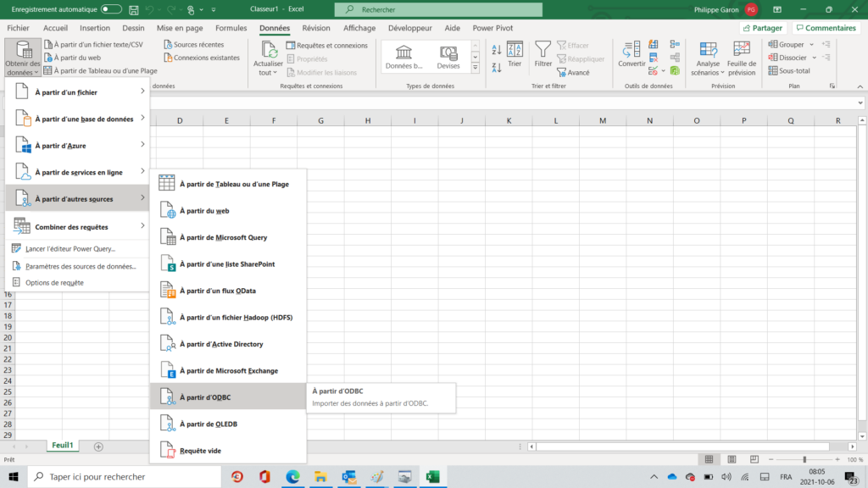
Task: Click the Commentaires button
Action: click(825, 28)
